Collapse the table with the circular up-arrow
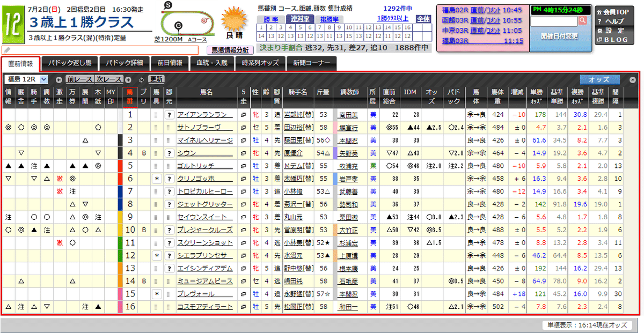 coord(634,80)
